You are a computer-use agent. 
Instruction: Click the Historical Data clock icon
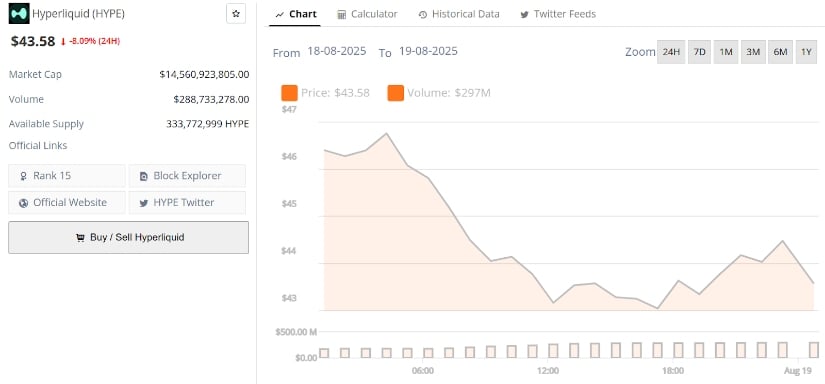[x=422, y=15]
